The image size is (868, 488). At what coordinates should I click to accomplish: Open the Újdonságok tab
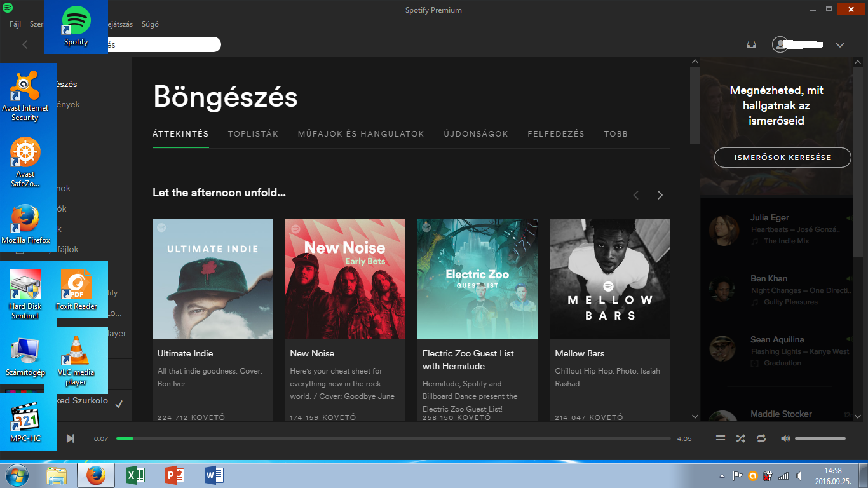[476, 134]
